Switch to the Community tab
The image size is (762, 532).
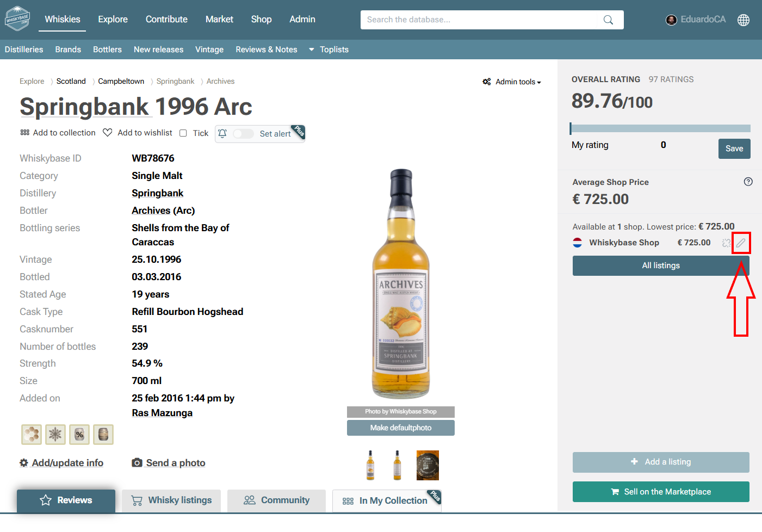point(276,500)
